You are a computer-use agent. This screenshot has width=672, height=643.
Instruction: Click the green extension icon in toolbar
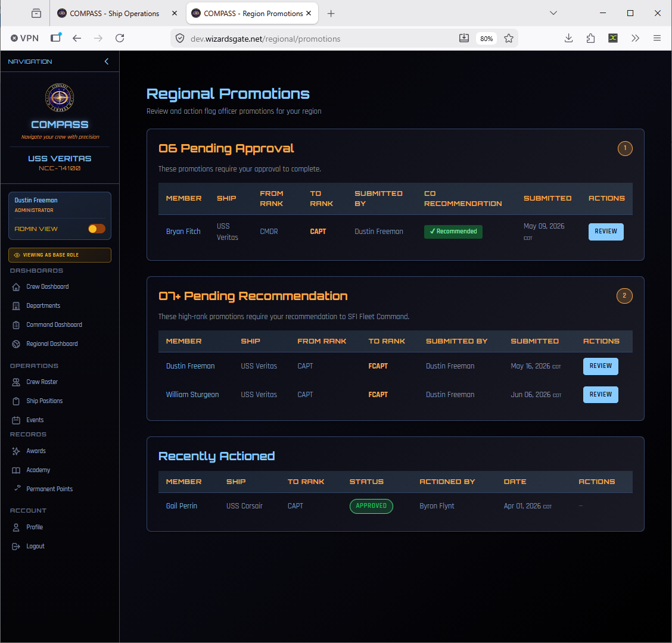[613, 38]
